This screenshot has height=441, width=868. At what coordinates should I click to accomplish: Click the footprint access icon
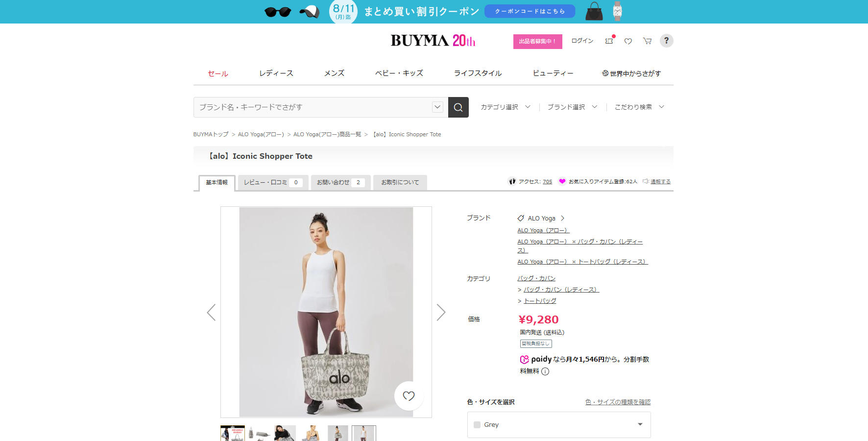click(x=512, y=181)
